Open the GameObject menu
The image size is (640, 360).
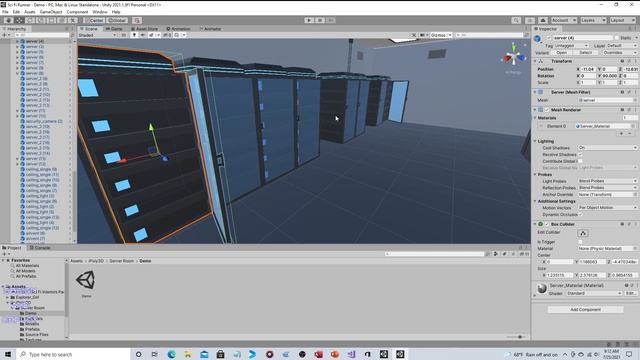point(51,12)
